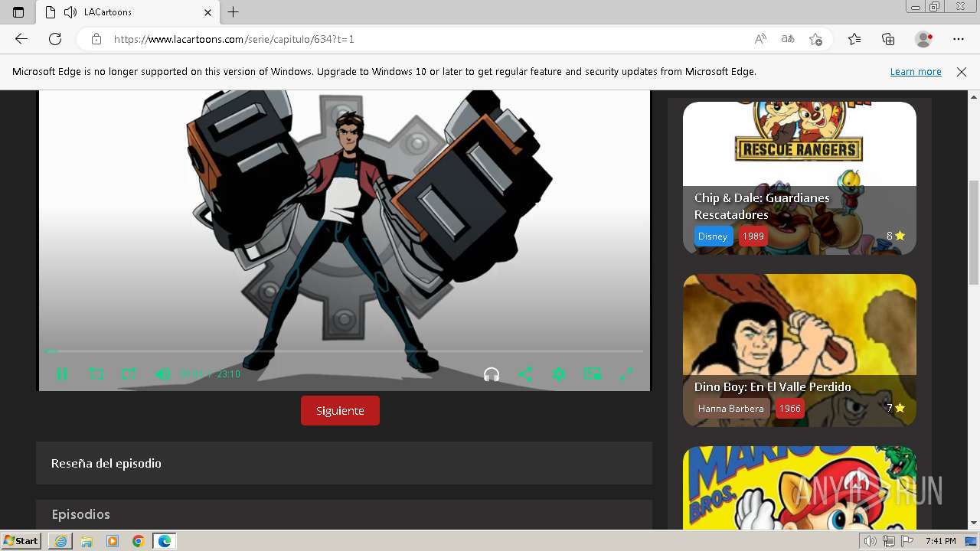Add this page to favorites
The height and width of the screenshot is (551, 980).
(x=815, y=39)
